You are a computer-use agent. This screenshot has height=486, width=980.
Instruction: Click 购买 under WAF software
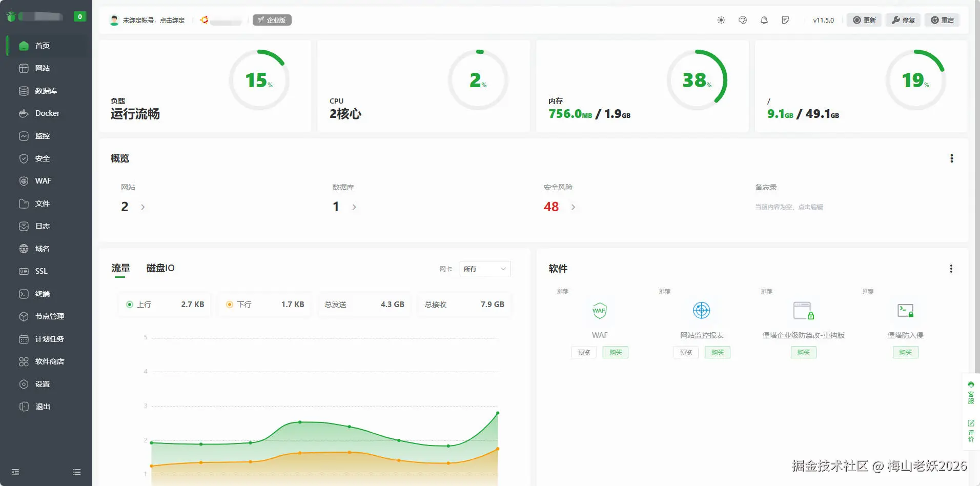pyautogui.click(x=616, y=352)
